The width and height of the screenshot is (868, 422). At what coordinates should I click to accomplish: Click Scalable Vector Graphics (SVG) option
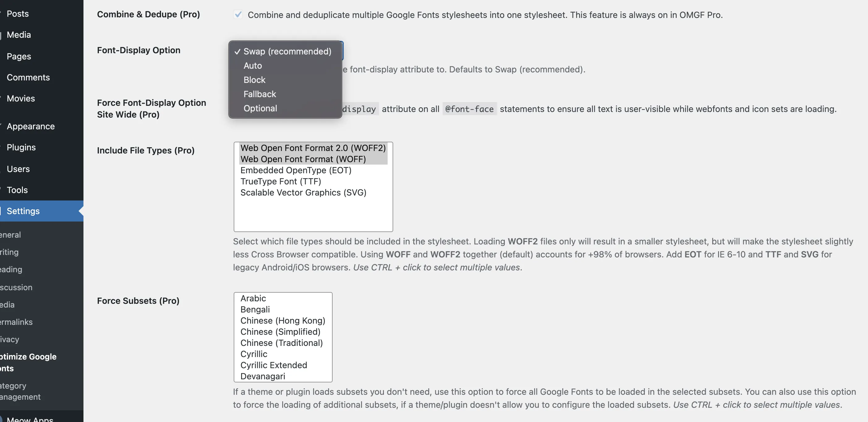(x=303, y=192)
